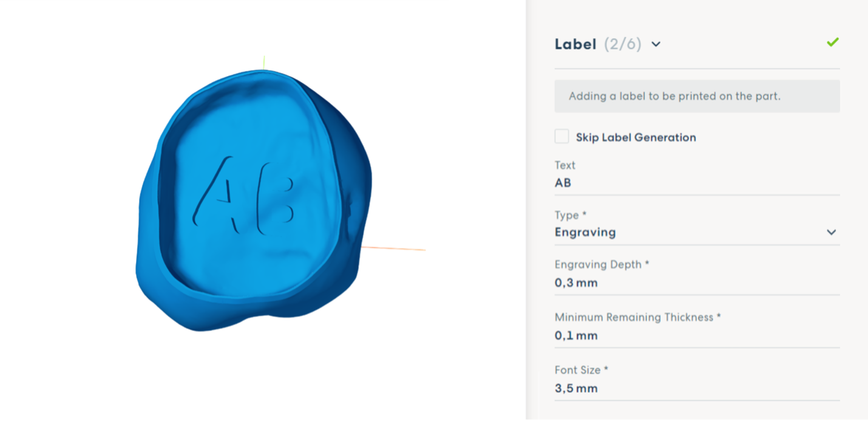Open the Type dropdown arrow
This screenshot has height=421, width=868.
[831, 232]
